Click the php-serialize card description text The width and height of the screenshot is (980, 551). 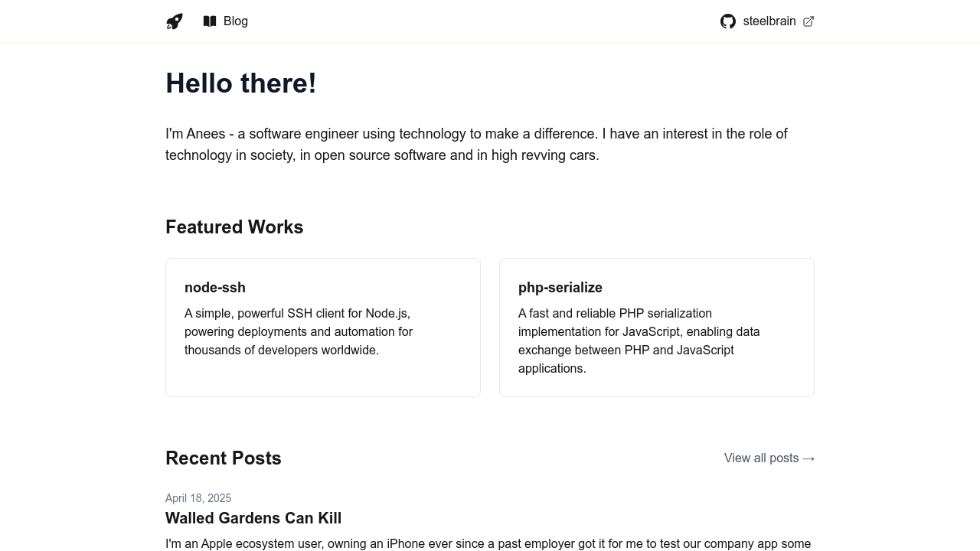click(639, 341)
